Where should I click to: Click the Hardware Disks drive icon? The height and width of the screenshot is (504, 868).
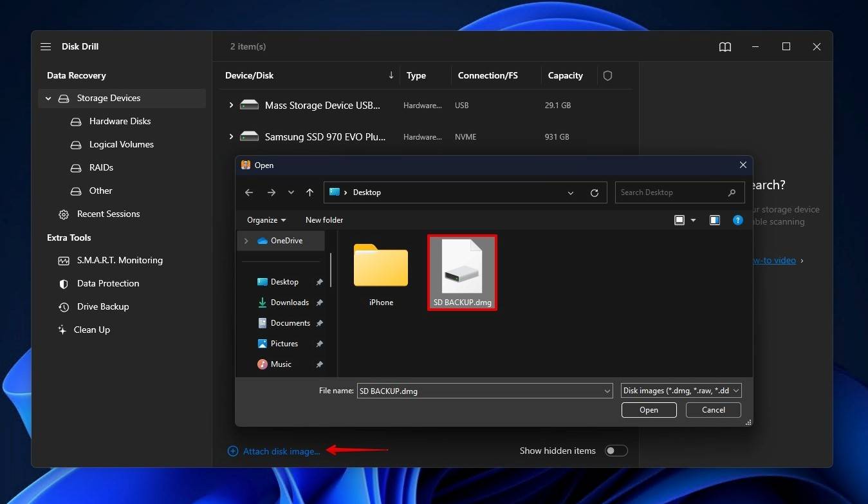pyautogui.click(x=76, y=122)
